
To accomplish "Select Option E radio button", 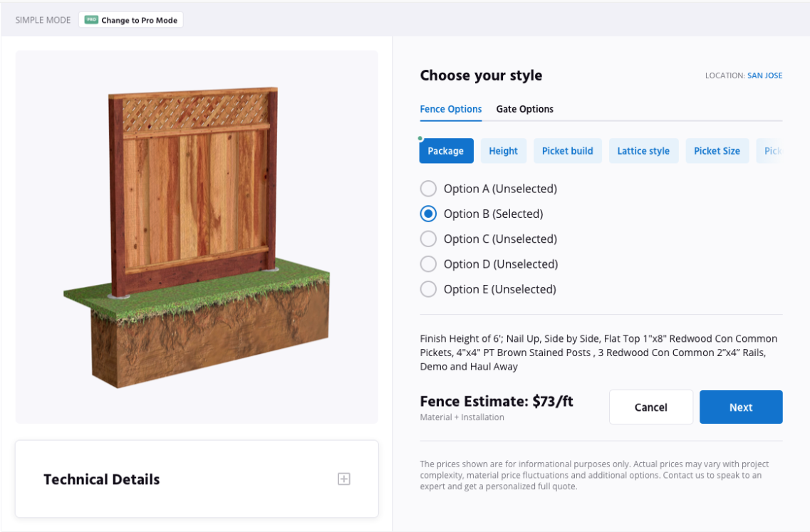I will point(428,289).
